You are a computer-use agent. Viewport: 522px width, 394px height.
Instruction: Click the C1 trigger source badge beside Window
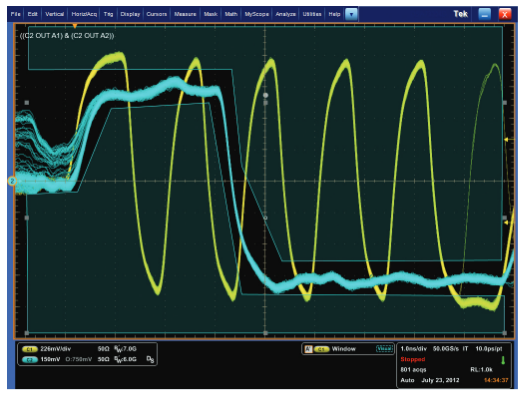point(321,349)
